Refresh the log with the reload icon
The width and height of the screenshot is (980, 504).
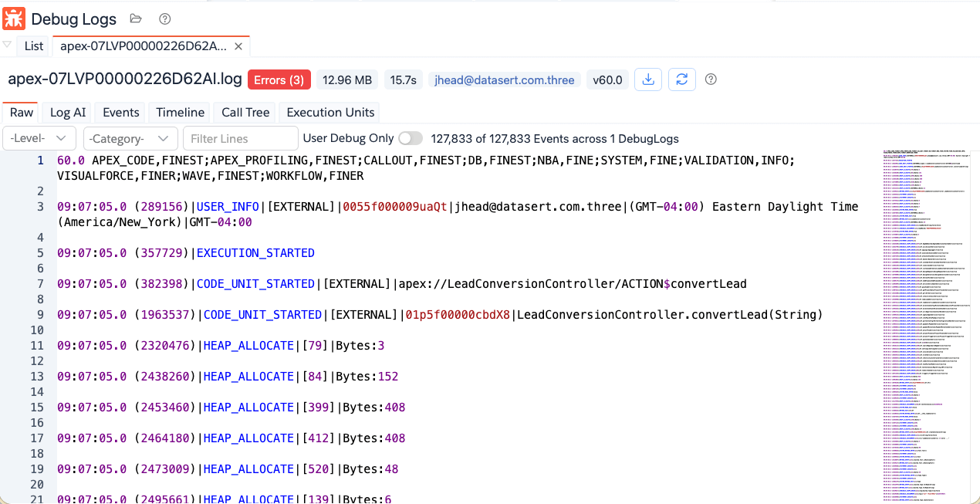coord(682,79)
